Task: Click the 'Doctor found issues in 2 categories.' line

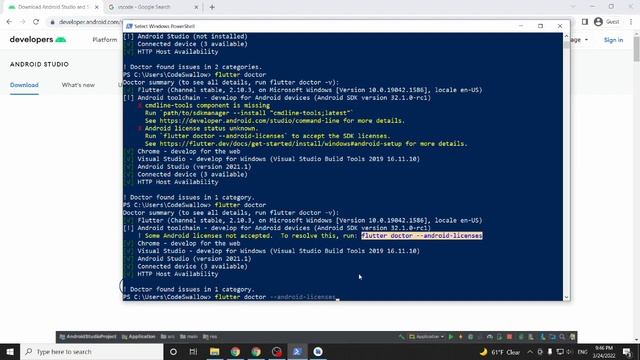Action: 192,67
